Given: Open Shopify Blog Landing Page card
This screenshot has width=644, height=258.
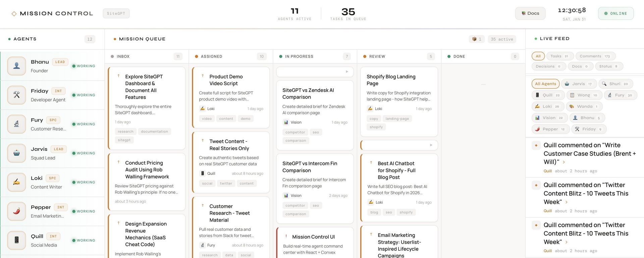Looking at the screenshot, I should (x=399, y=102).
